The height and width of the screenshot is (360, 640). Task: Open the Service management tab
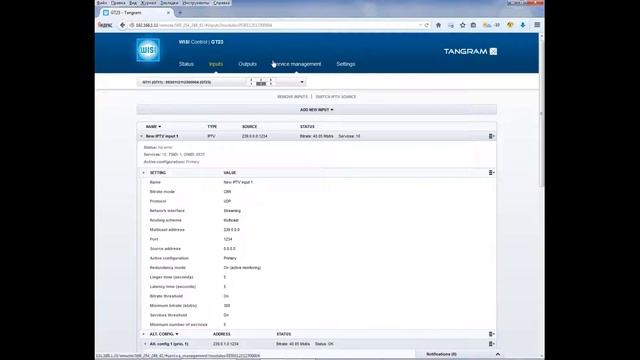tap(297, 64)
